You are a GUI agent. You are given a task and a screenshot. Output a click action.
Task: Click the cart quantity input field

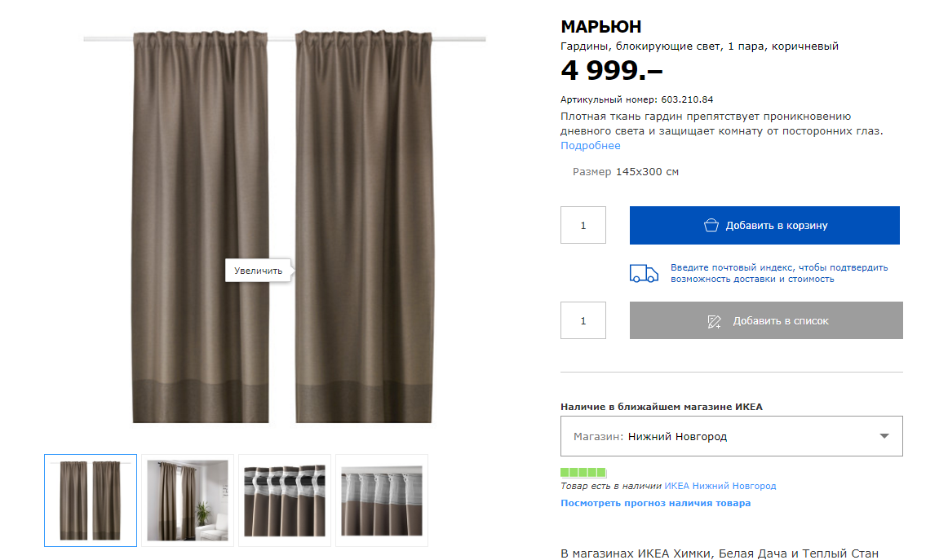click(x=583, y=225)
